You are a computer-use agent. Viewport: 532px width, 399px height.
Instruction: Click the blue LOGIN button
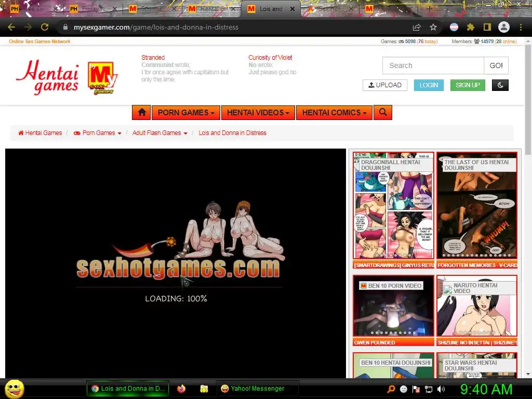pos(429,85)
